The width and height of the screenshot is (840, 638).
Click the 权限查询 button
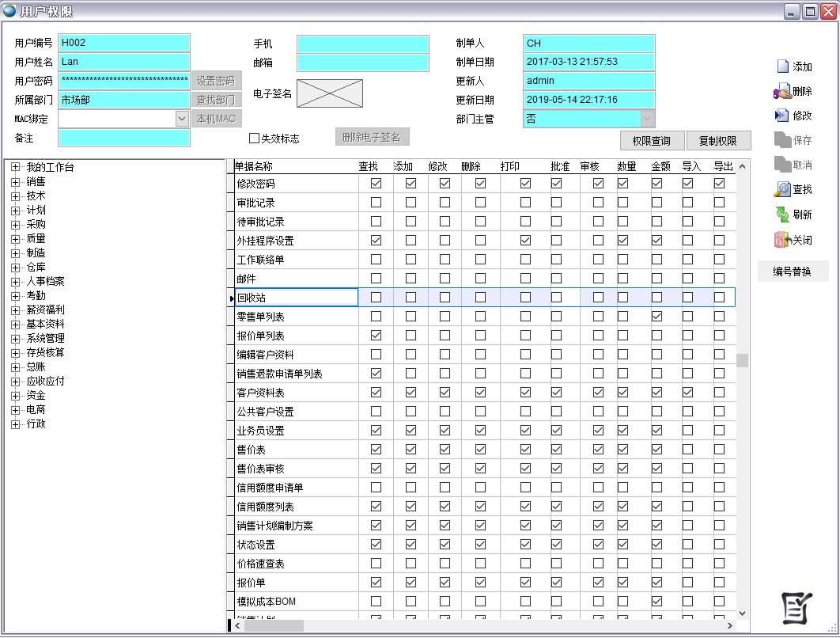pyautogui.click(x=651, y=141)
